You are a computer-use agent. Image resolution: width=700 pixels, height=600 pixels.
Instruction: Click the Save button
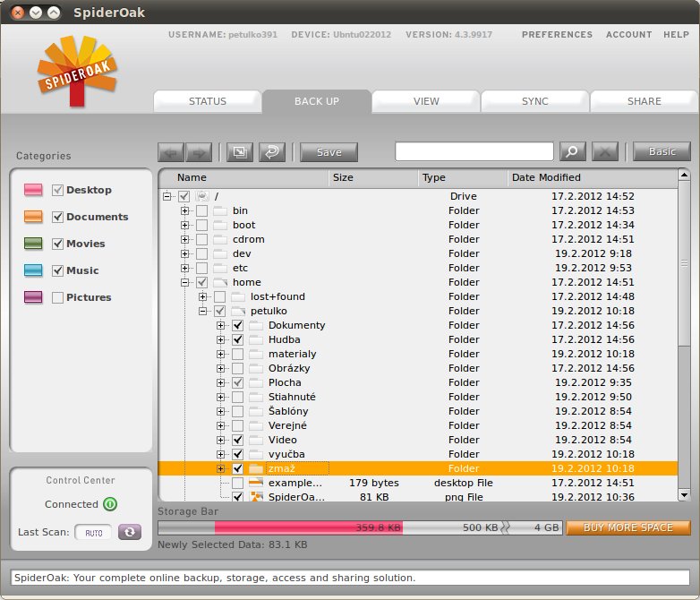pyautogui.click(x=329, y=152)
